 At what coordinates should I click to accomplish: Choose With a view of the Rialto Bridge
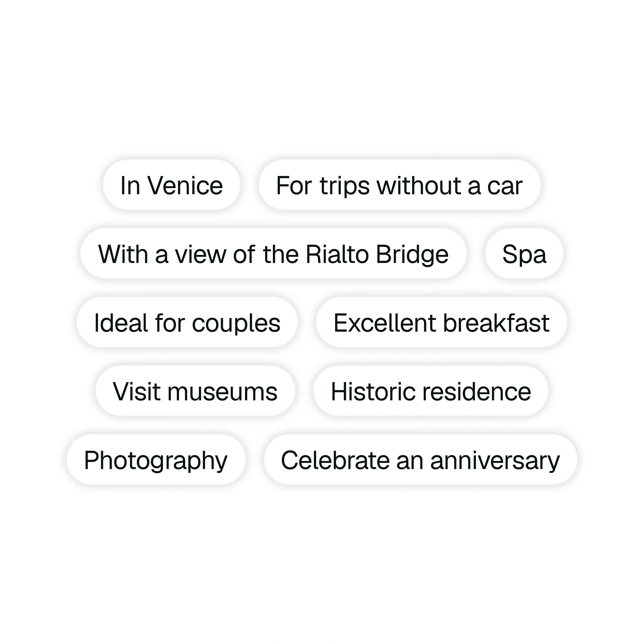tap(273, 254)
